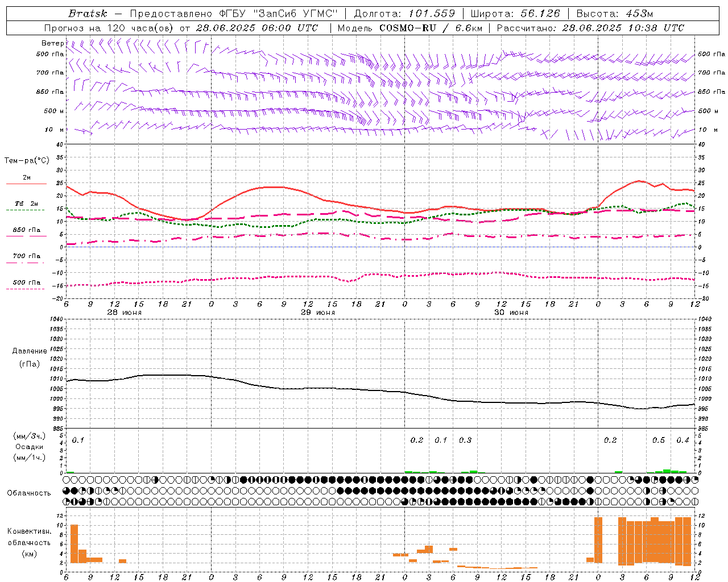Viewport: 728px width, 582px height.
Task: Click the (км) unit under convective cloud label
Action: click(30, 554)
